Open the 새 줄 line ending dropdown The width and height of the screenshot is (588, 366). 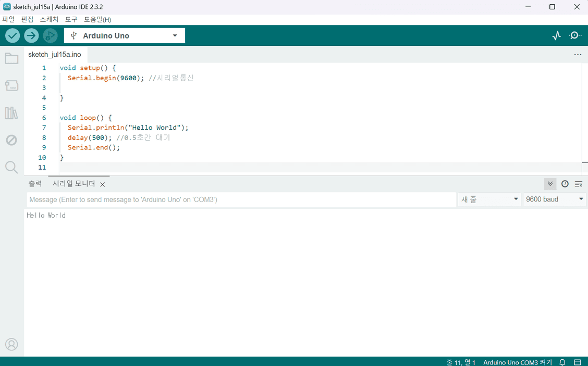(489, 199)
